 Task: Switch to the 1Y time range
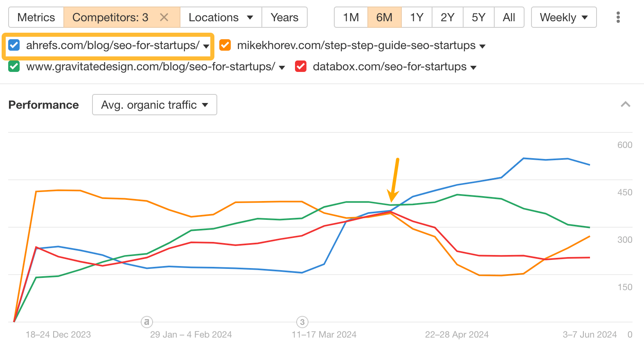416,17
